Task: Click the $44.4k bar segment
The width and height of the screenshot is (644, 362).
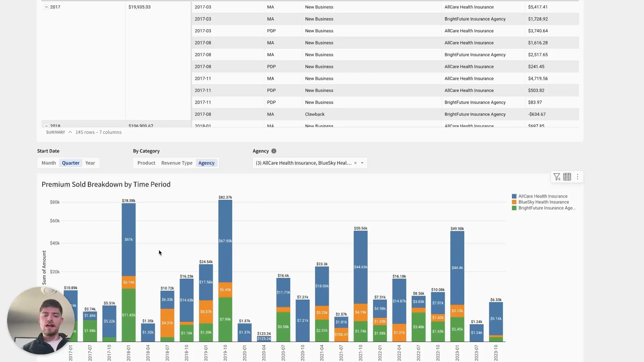Action: (457, 268)
